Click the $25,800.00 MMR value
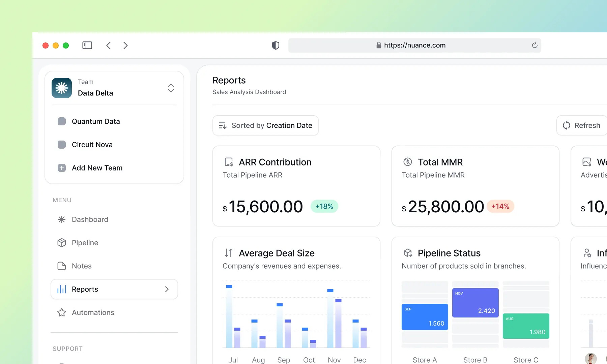The image size is (607, 364). pyautogui.click(x=443, y=207)
